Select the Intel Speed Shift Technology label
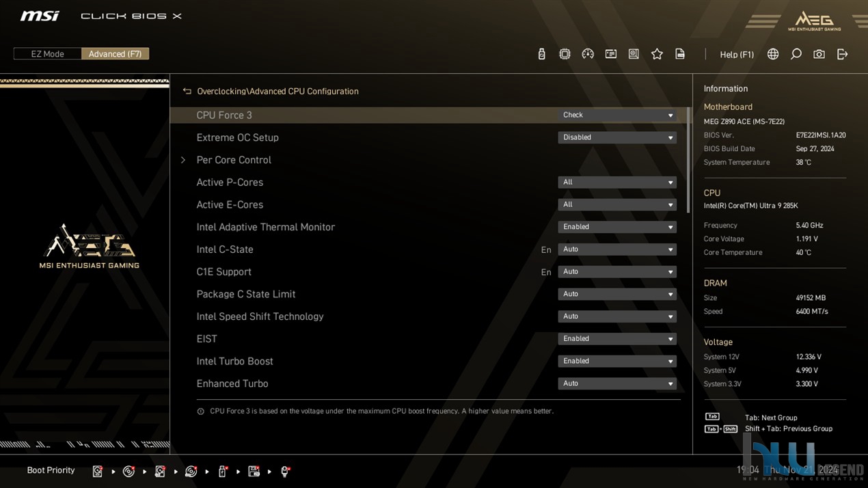868x488 pixels. [x=260, y=316]
